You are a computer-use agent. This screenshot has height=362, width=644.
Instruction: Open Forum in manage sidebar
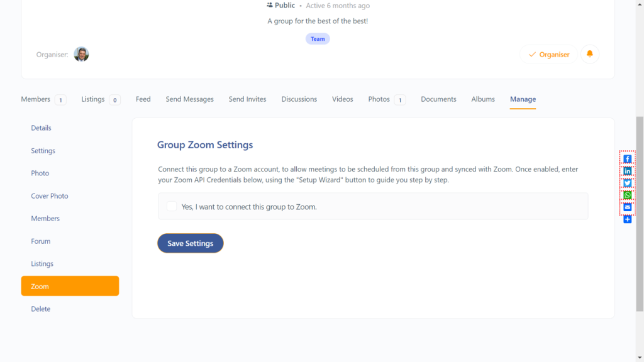[x=41, y=241]
